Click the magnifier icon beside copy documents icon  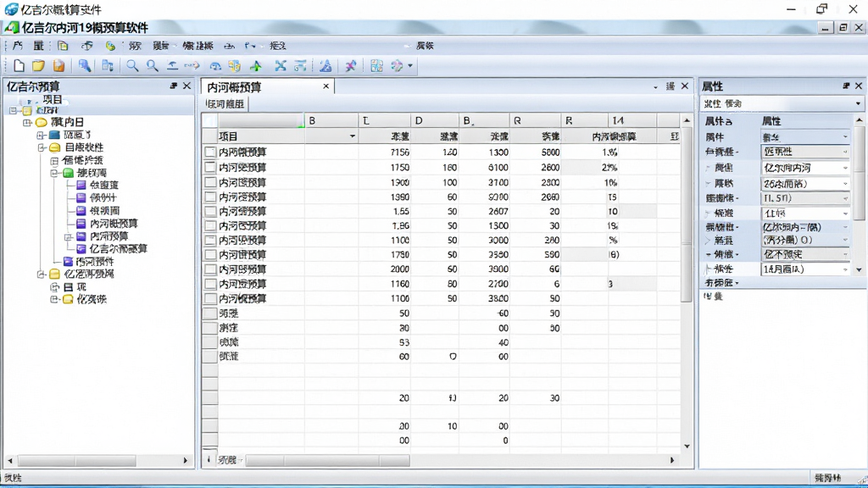[132, 66]
